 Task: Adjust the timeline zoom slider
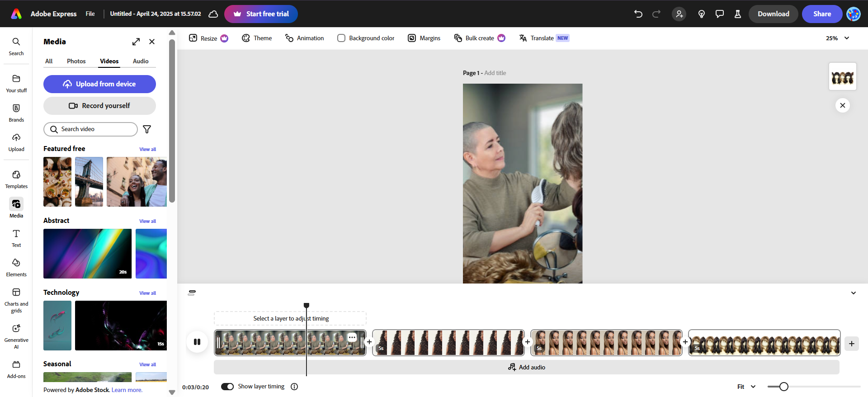(784, 387)
